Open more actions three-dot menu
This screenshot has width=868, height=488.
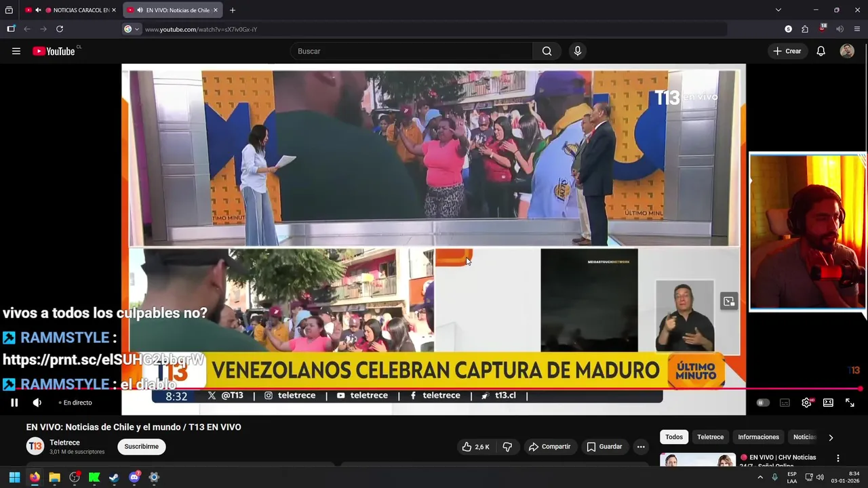point(641,447)
